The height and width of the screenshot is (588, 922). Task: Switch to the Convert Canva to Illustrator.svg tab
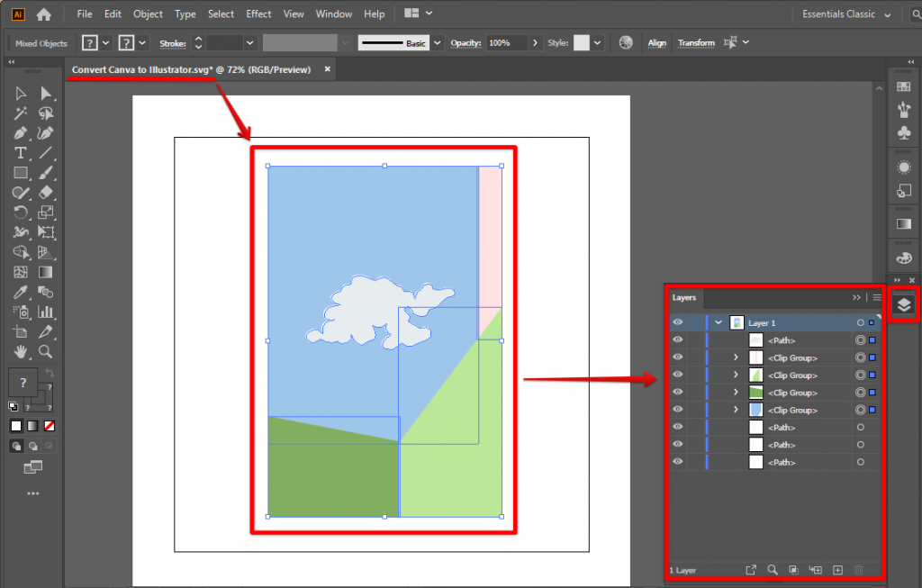pyautogui.click(x=192, y=69)
